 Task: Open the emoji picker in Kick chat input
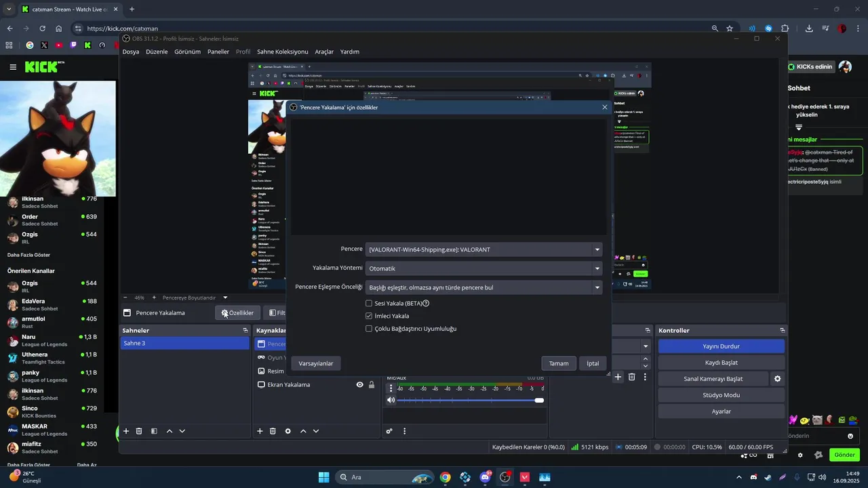850,436
